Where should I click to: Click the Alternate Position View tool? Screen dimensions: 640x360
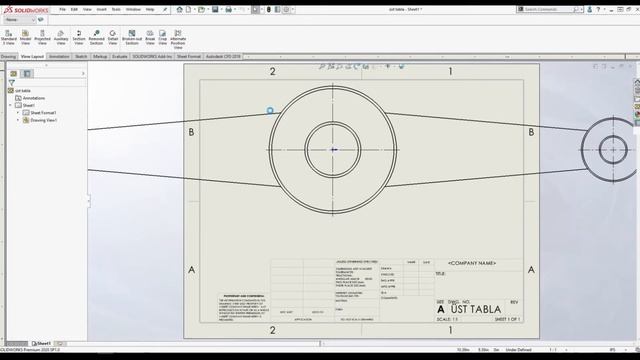tap(178, 39)
